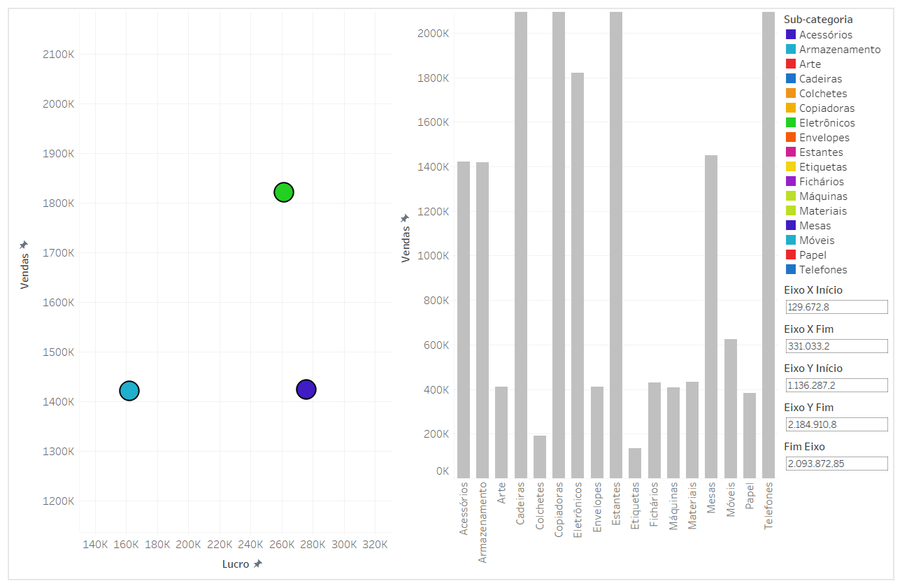Click the 0K label on bar chart axis

coord(443,471)
